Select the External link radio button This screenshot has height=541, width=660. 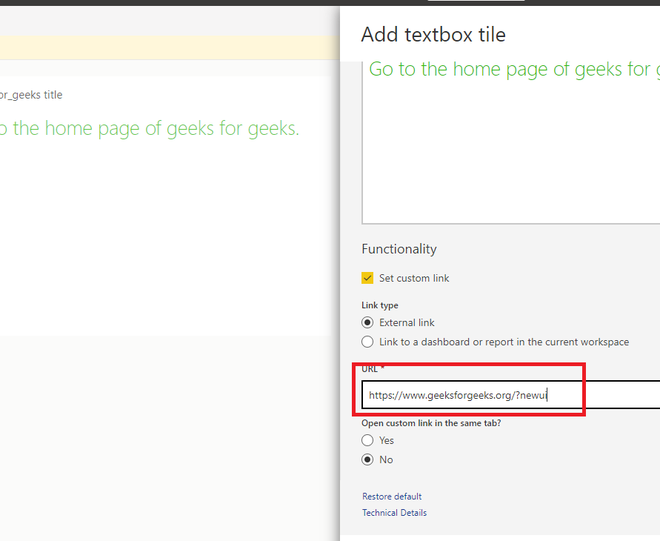tap(368, 323)
